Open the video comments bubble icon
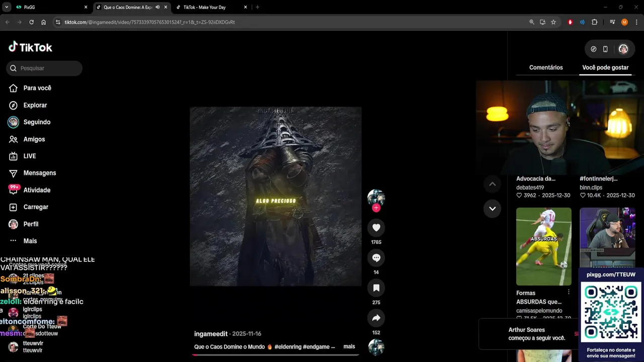Image resolution: width=644 pixels, height=362 pixels. (x=376, y=258)
